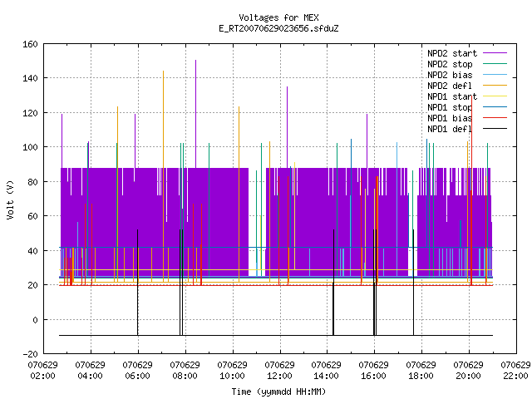Click the 12:00 x-axis tick label
Viewport: 532px width, 399px height.
[279, 376]
